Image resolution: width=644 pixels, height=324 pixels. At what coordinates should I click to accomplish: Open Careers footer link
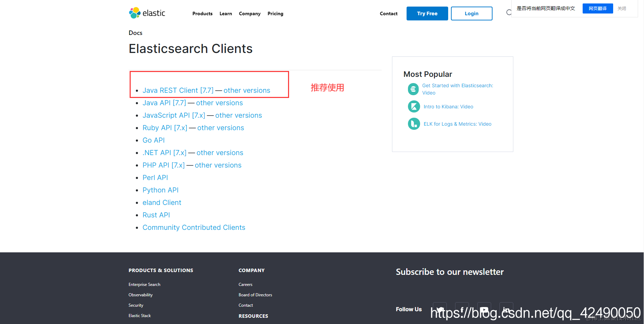pos(245,285)
